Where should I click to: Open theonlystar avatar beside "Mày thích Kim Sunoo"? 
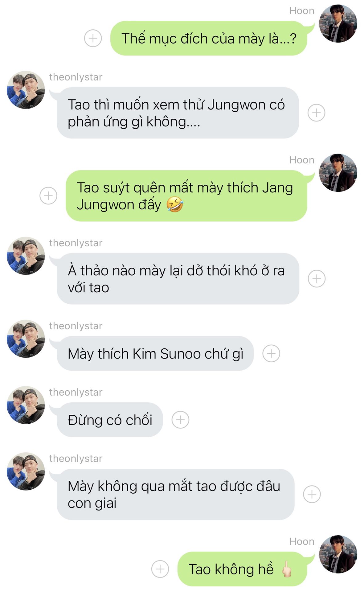pos(26,339)
